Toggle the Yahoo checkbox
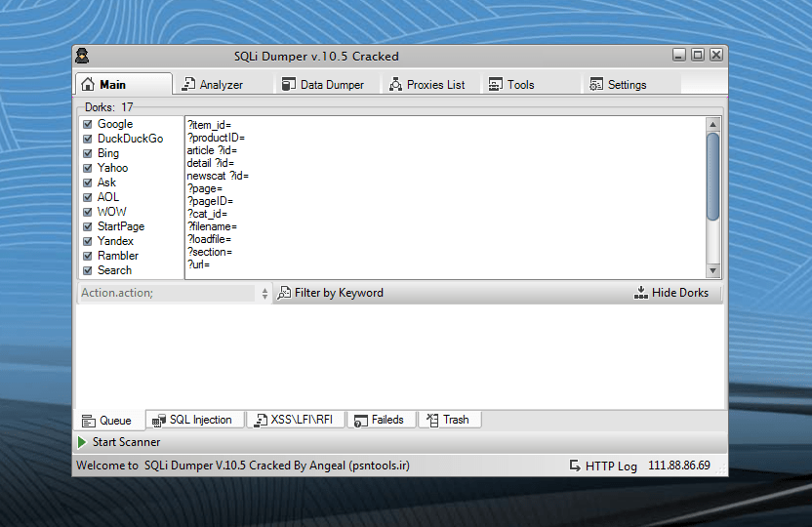The image size is (812, 527). [88, 168]
